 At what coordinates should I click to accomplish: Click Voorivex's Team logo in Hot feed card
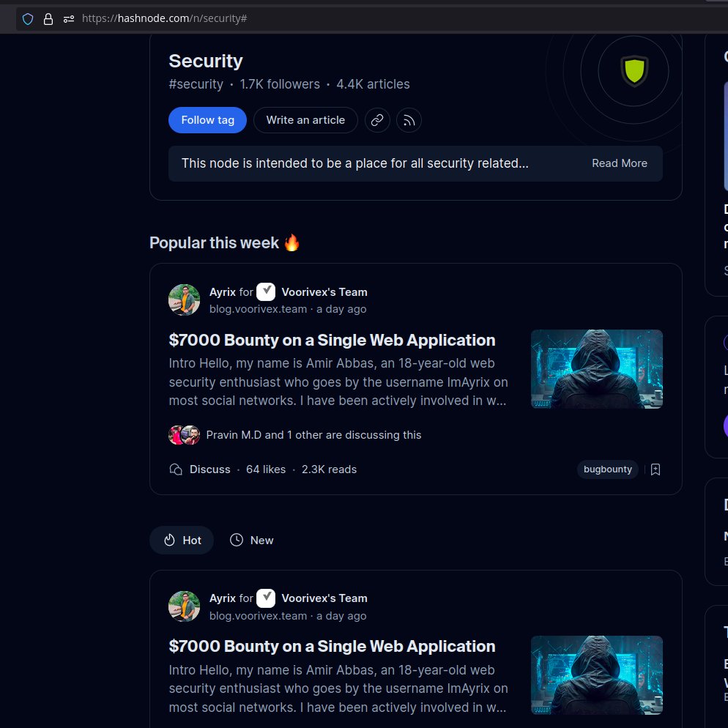click(x=266, y=598)
